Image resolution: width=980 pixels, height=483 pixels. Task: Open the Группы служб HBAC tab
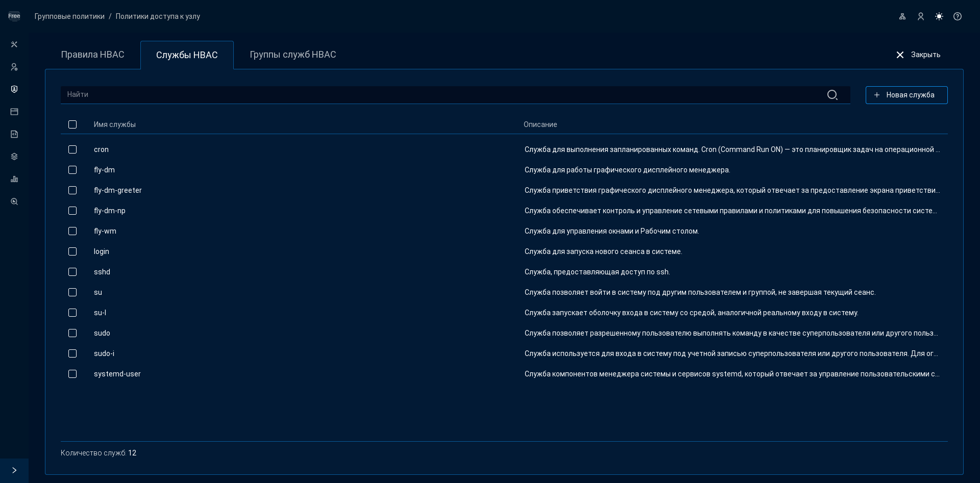coord(292,55)
